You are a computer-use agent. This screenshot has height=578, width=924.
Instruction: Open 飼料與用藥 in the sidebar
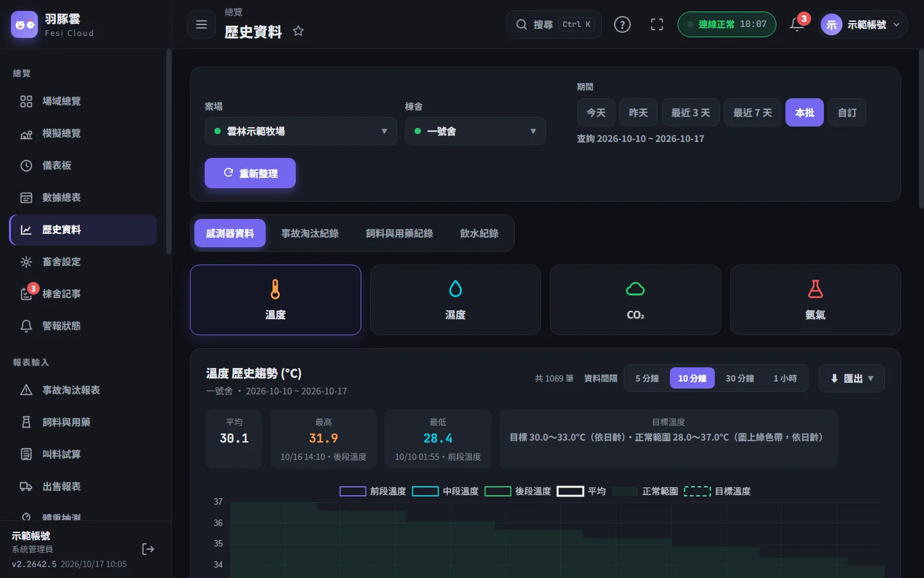pos(83,423)
